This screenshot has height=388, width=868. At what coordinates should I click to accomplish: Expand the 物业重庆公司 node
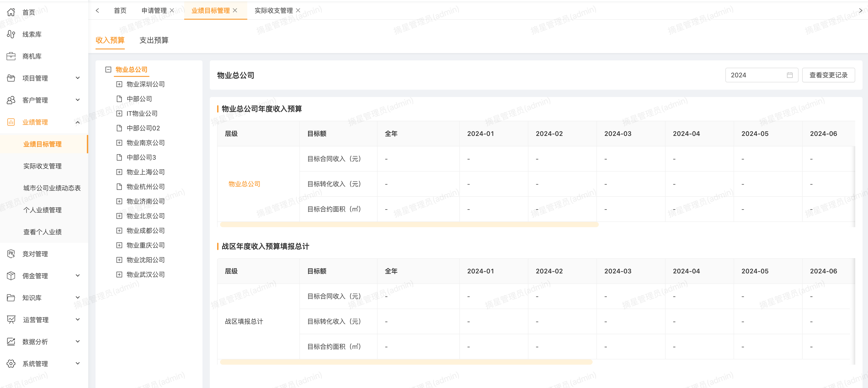[119, 245]
